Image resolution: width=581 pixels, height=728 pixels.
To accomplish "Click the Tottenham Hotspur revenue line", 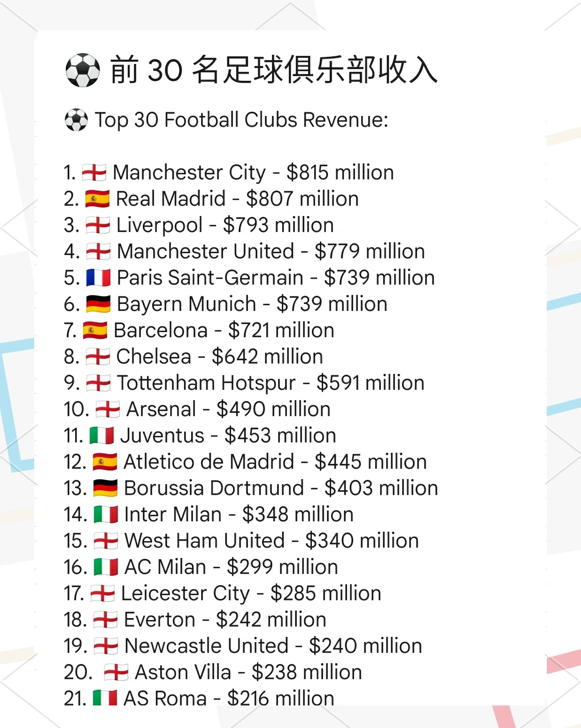I will pos(271,383).
